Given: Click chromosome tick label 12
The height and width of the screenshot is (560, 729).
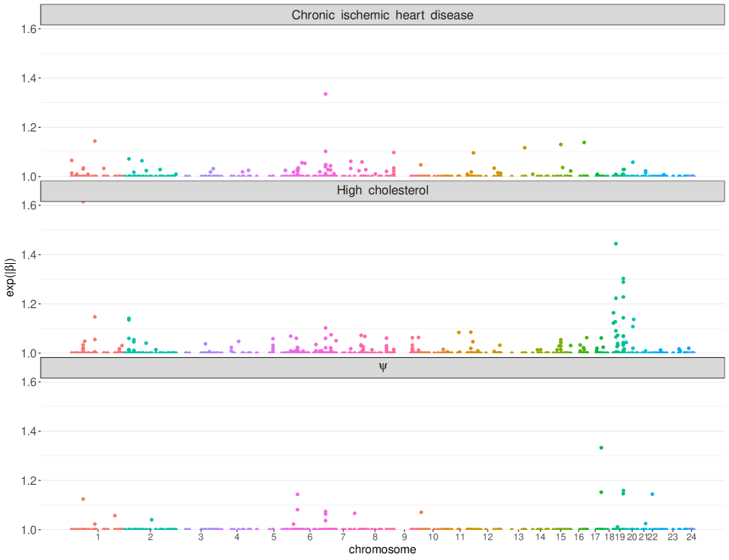Looking at the screenshot, I should coord(488,537).
